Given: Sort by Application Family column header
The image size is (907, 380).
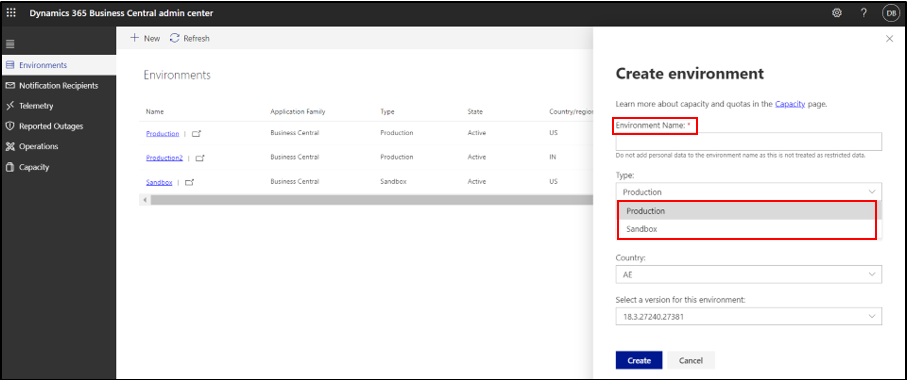Looking at the screenshot, I should pyautogui.click(x=297, y=112).
